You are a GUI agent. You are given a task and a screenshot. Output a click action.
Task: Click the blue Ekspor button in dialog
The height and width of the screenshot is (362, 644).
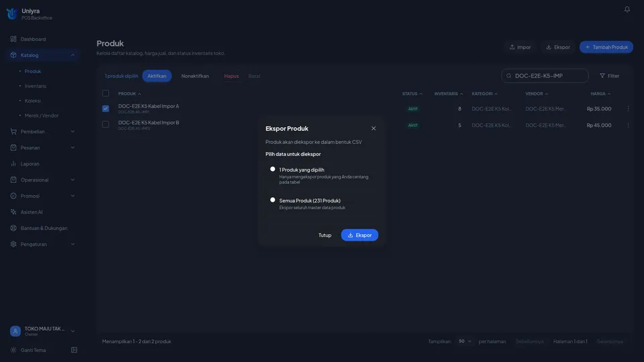[360, 235]
